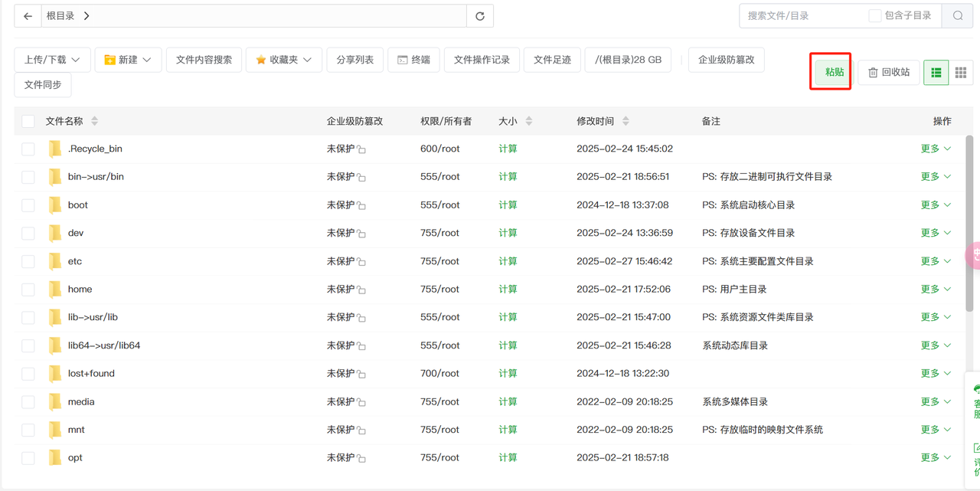The height and width of the screenshot is (491, 980).
Task: Click permission 555/root of boot
Action: click(x=440, y=205)
